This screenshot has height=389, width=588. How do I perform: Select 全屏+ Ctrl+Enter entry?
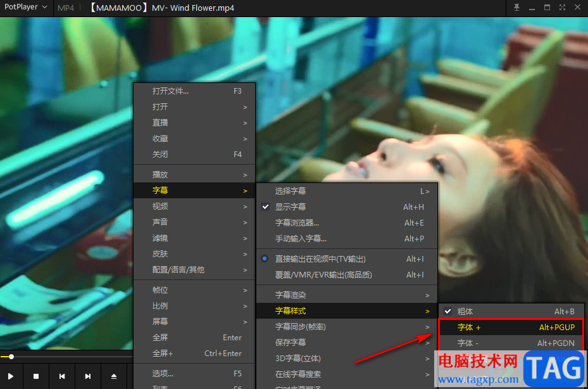point(194,354)
